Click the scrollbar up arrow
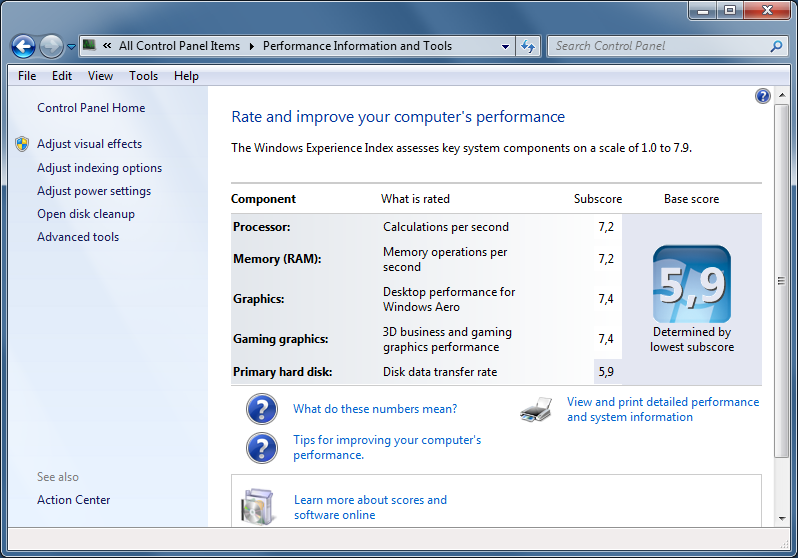The image size is (798, 558). coord(781,96)
